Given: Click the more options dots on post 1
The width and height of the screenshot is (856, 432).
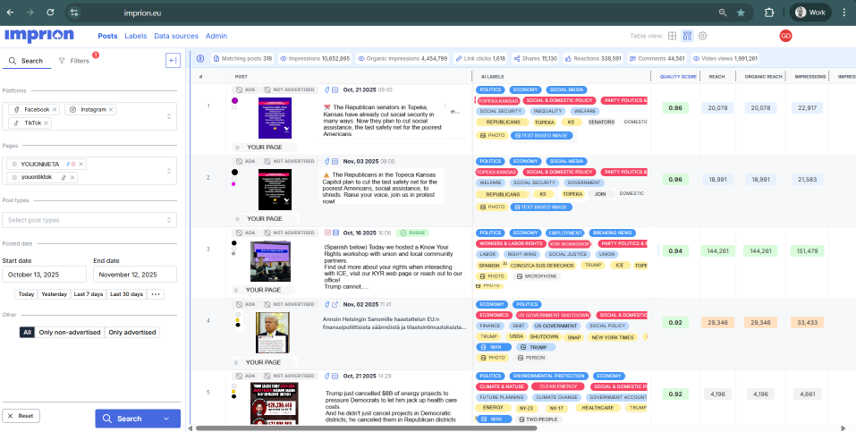Looking at the screenshot, I should (x=445, y=107).
